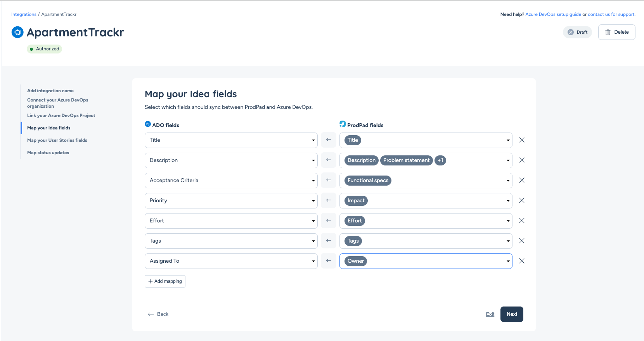
Task: Click the Title chip in ProdPad fields
Action: click(353, 140)
